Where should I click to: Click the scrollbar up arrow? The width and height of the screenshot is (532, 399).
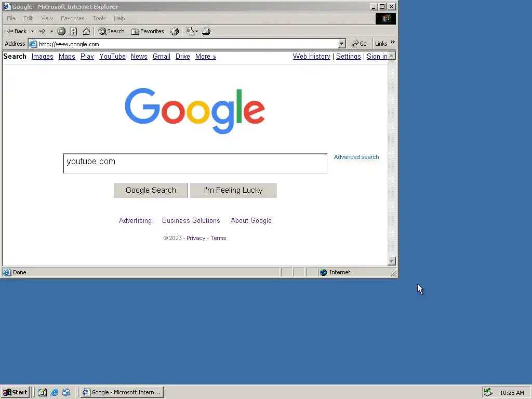pos(392,56)
